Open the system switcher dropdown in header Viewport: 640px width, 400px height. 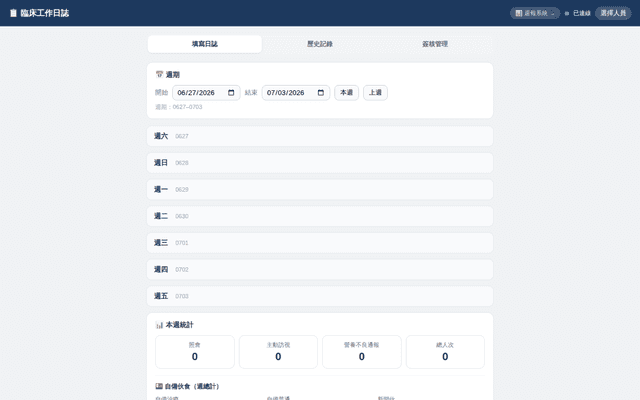pyautogui.click(x=535, y=13)
